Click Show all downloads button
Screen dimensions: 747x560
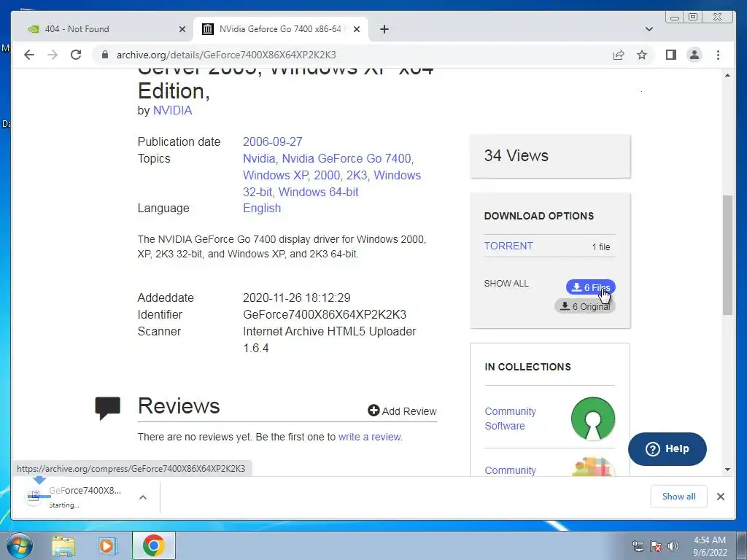[678, 497]
